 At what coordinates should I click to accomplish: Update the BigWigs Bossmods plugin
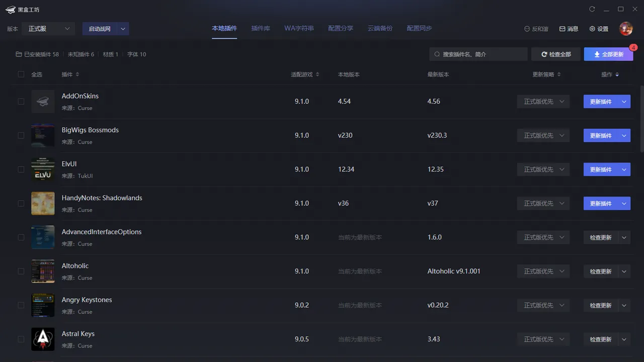[x=601, y=135]
